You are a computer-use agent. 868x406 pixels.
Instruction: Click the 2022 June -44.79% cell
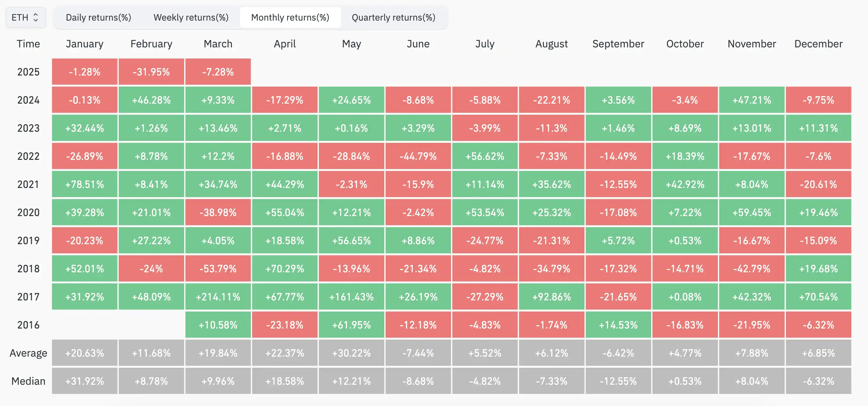click(418, 156)
